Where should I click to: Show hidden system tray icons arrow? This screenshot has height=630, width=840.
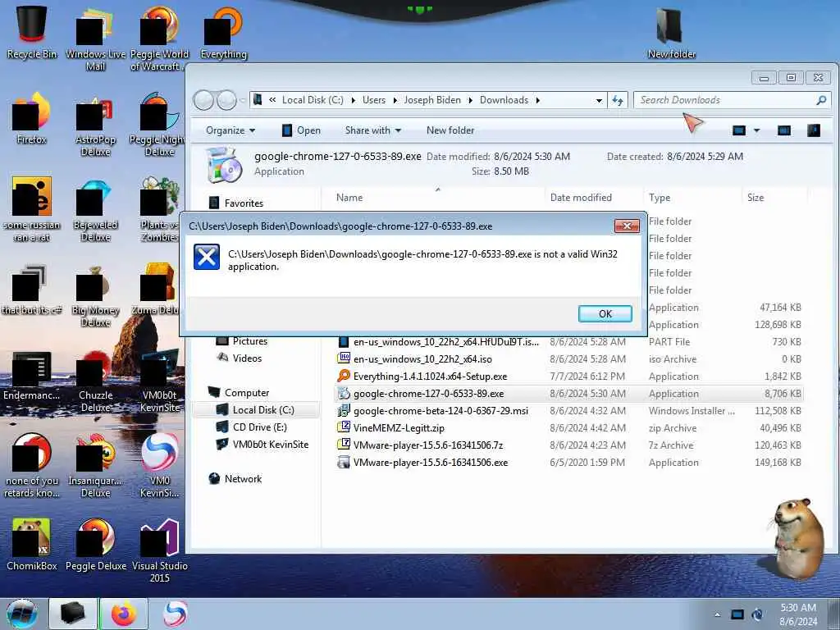point(717,614)
